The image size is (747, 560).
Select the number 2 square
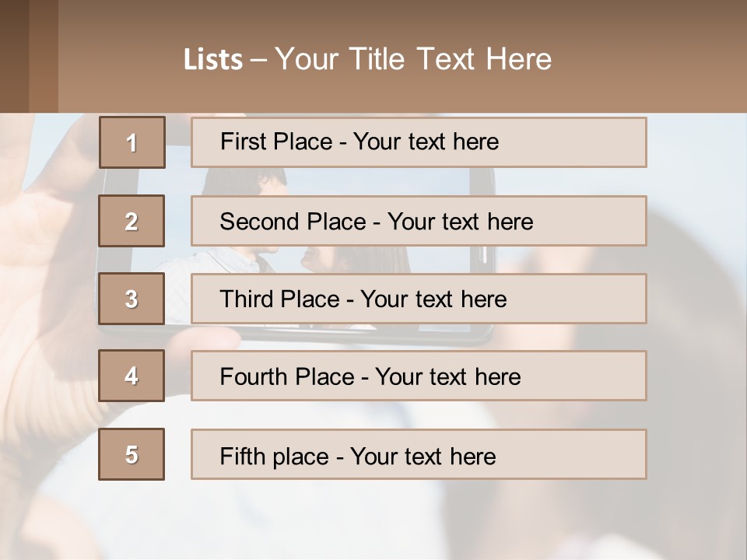pyautogui.click(x=132, y=221)
